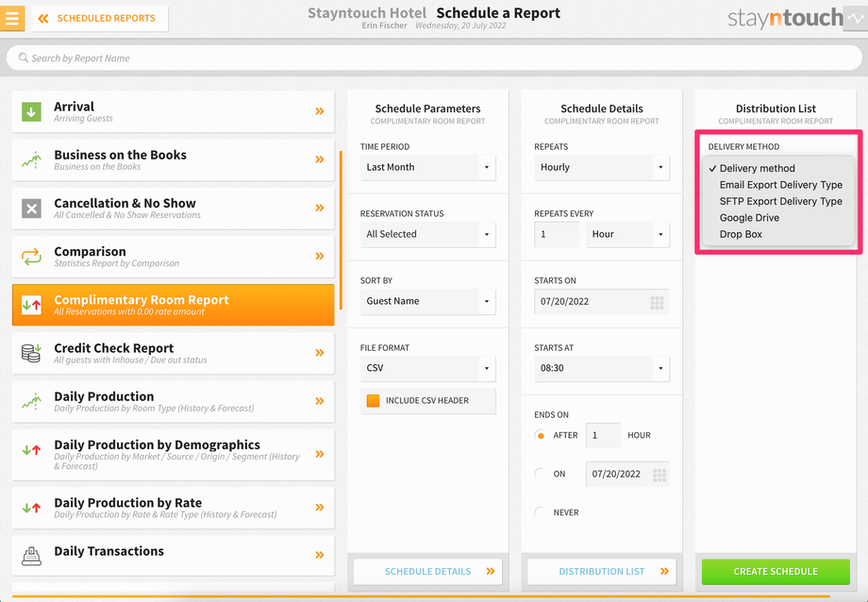Click the Stayntouch Hotel name in header
This screenshot has height=602, width=868.
367,12
